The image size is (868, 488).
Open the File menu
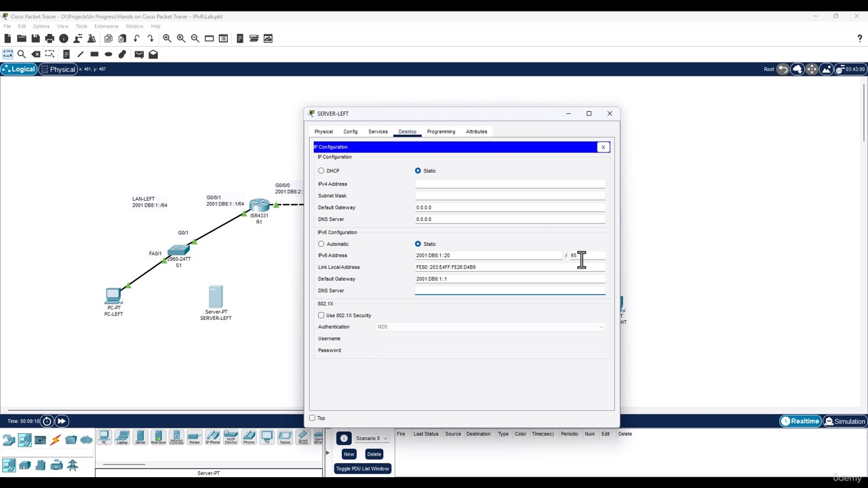pos(7,26)
